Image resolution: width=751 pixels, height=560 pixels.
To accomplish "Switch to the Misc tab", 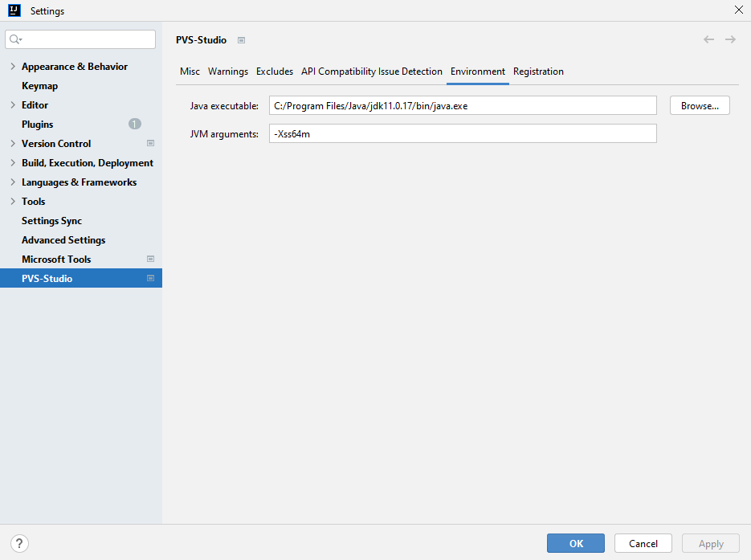I will [190, 72].
